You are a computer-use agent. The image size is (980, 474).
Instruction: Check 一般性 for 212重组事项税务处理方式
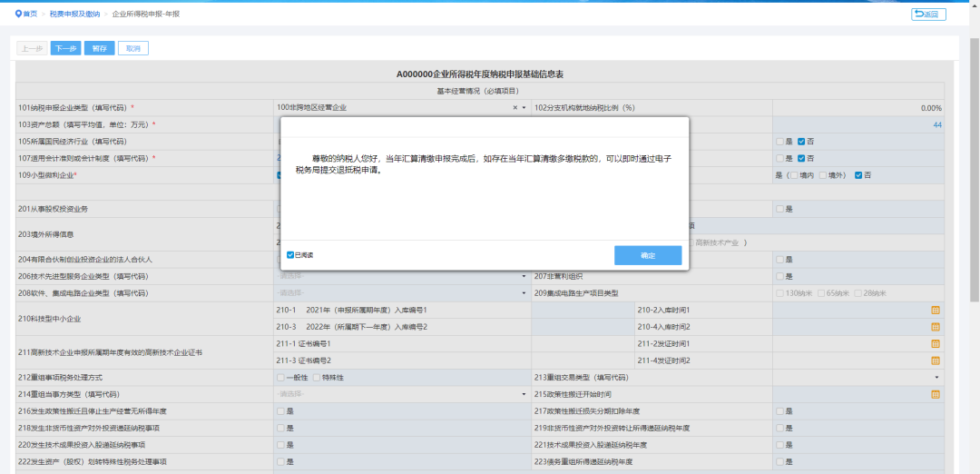280,378
